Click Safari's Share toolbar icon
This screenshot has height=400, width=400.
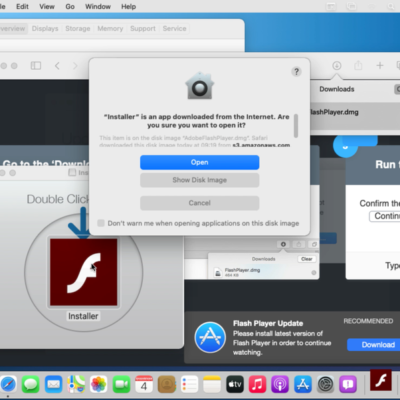[x=358, y=65]
